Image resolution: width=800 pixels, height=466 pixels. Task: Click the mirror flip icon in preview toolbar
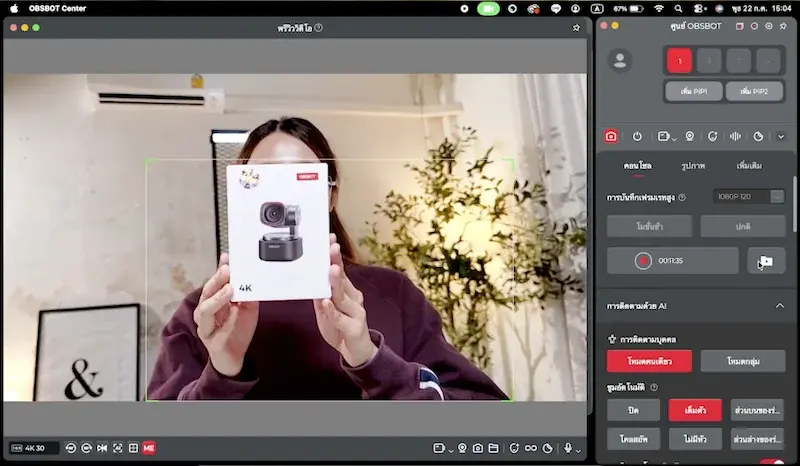[102, 448]
